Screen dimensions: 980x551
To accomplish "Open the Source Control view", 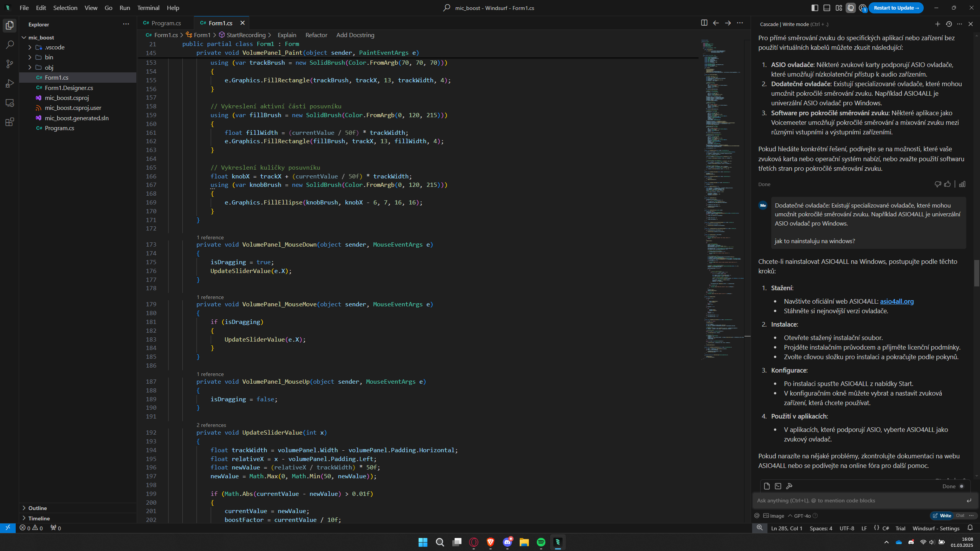I will coord(10,64).
